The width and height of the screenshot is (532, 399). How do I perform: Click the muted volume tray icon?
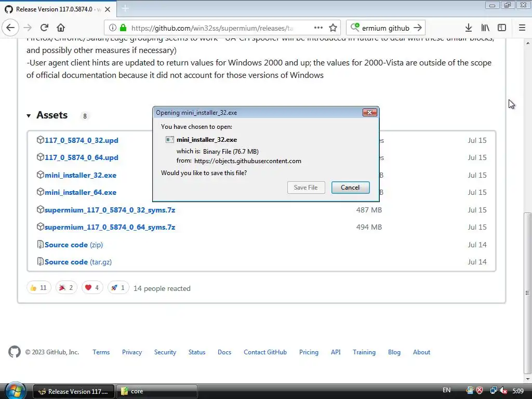pos(503,391)
